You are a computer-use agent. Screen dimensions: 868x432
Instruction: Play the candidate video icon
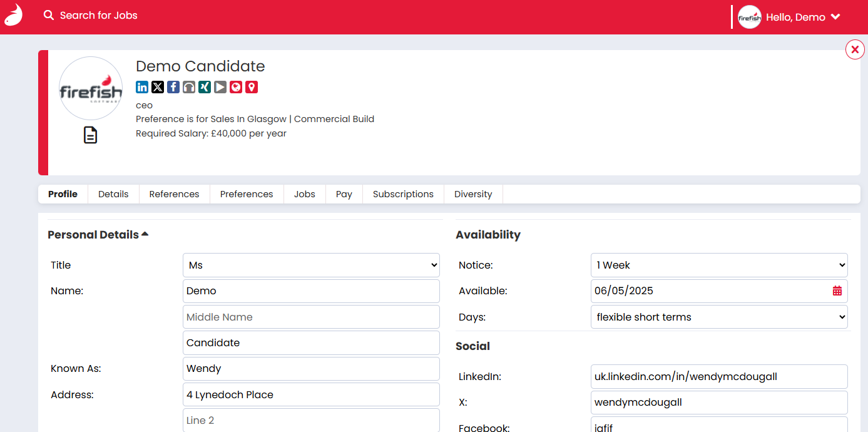(x=220, y=87)
